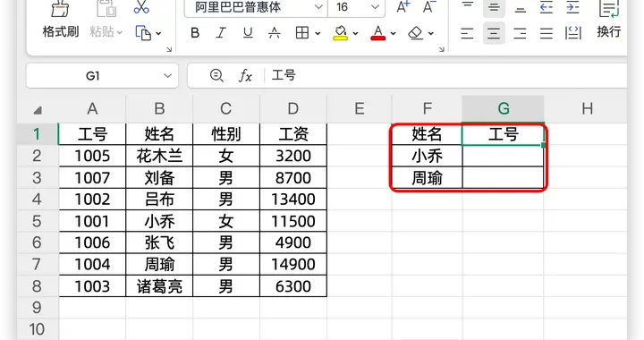
Task: Align cell content to top
Action: point(468,6)
